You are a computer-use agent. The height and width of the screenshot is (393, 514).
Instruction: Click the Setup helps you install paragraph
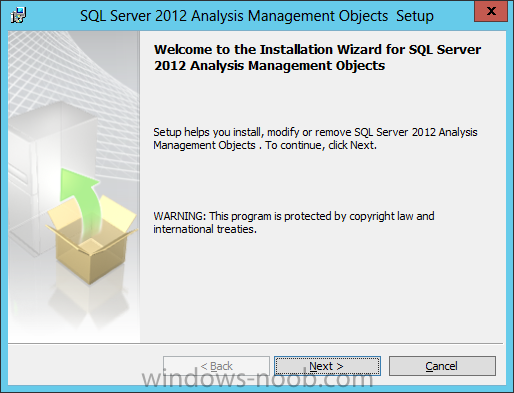coord(315,139)
